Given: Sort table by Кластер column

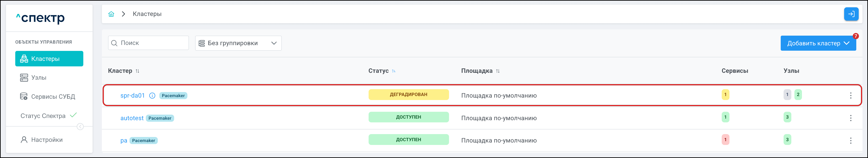Looking at the screenshot, I should pos(137,71).
